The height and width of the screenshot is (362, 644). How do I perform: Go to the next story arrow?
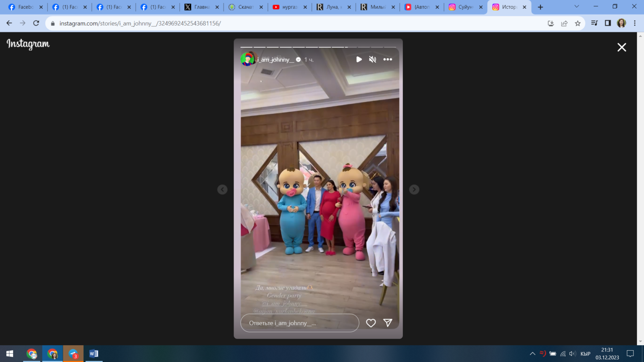(x=414, y=189)
